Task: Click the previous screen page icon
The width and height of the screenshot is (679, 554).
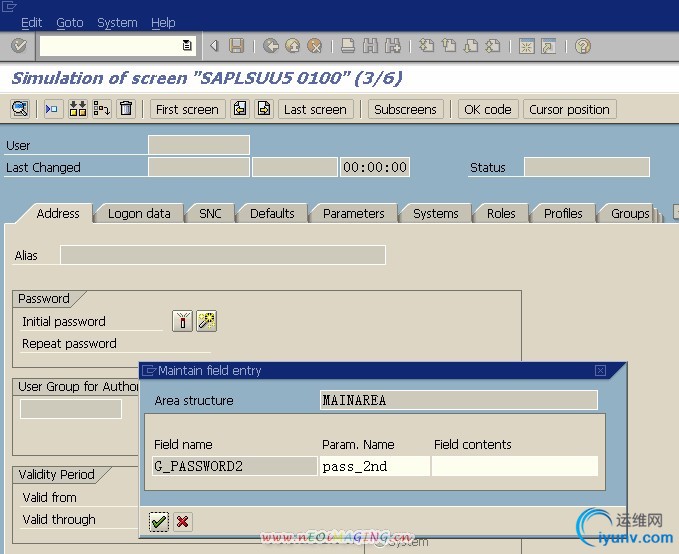Action: coord(240,109)
